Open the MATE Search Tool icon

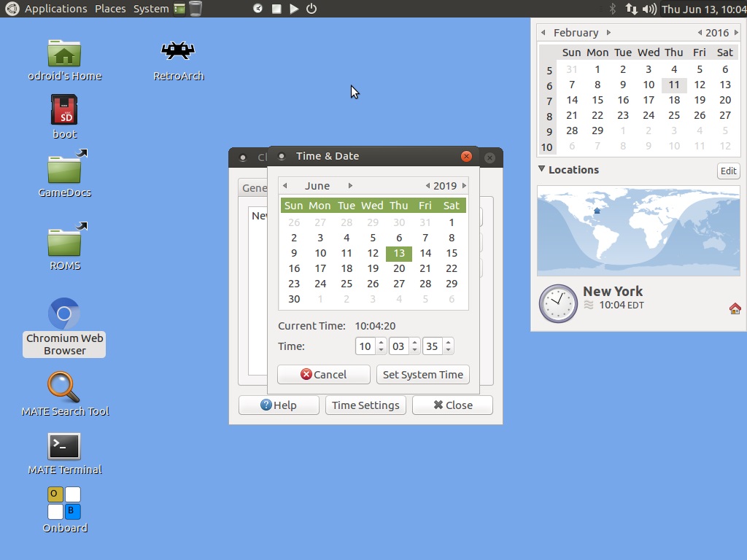pos(64,388)
